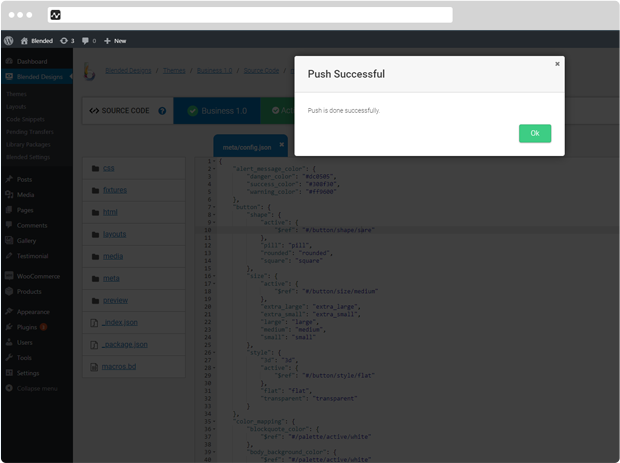The image size is (620, 463).
Task: Collapse the WordPress sidebar menu
Action: (x=35, y=387)
